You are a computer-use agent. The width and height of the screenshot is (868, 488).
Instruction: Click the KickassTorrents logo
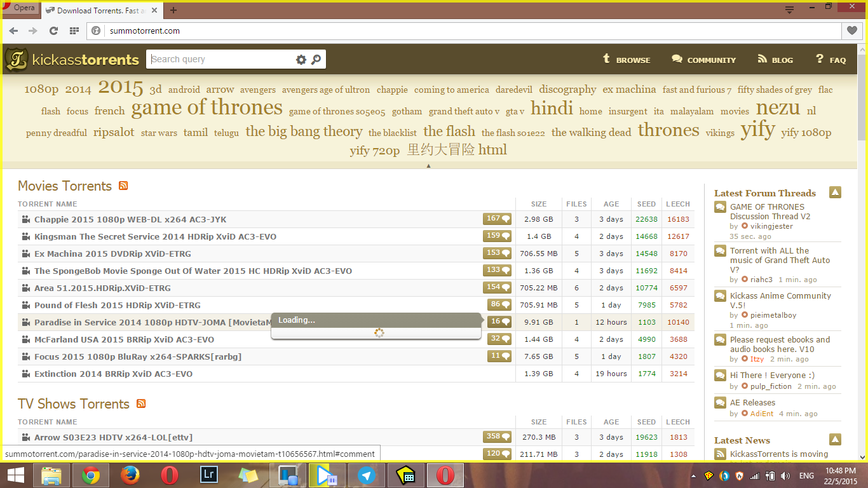pyautogui.click(x=72, y=60)
